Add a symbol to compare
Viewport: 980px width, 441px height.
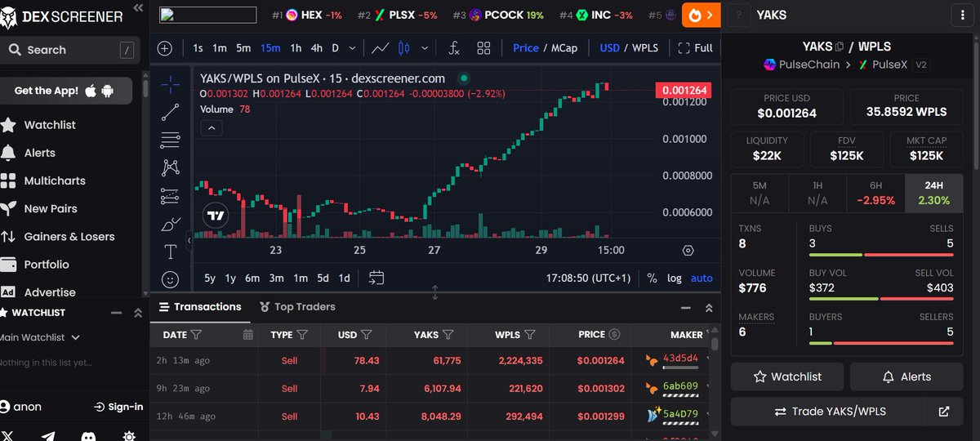click(x=165, y=48)
